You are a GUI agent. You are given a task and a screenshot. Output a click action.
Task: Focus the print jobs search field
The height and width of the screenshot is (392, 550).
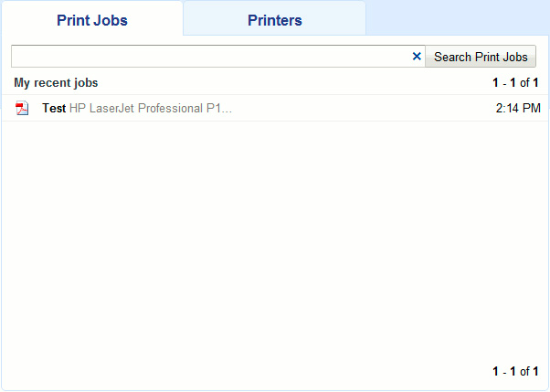click(x=210, y=57)
